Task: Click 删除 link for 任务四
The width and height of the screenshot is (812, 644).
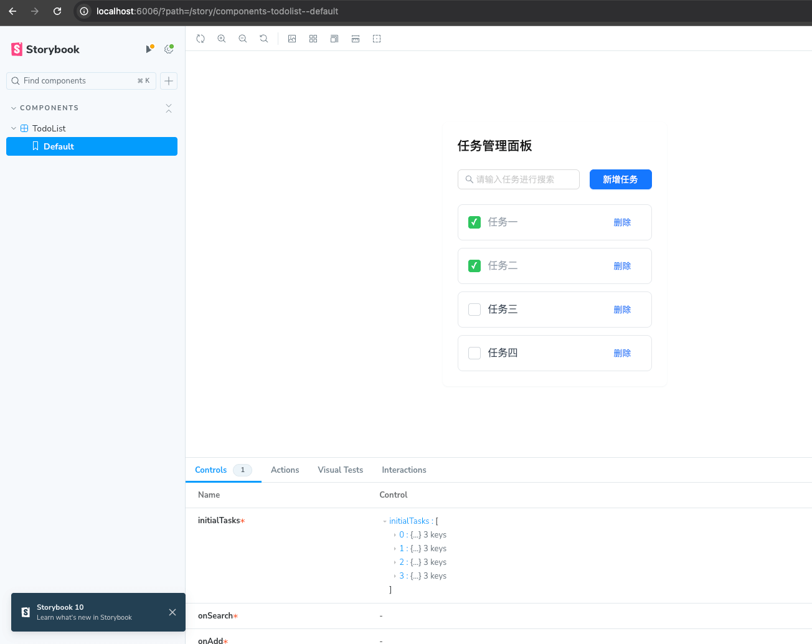Action: tap(622, 353)
